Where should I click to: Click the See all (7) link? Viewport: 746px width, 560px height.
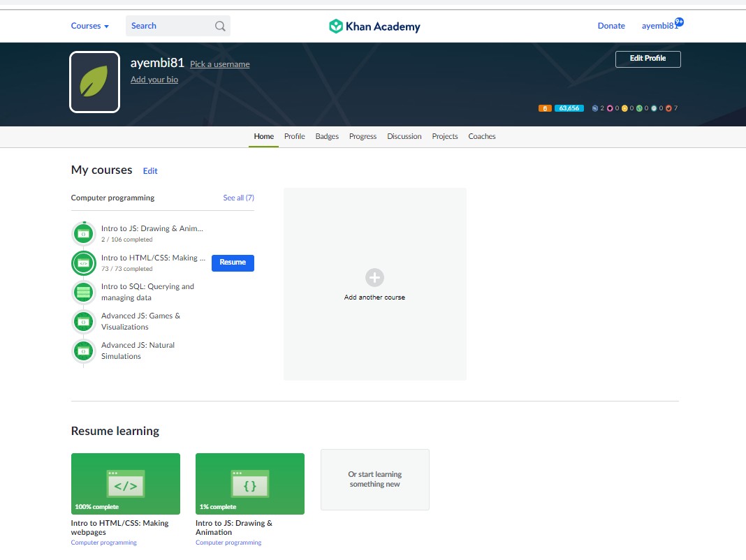pos(238,198)
